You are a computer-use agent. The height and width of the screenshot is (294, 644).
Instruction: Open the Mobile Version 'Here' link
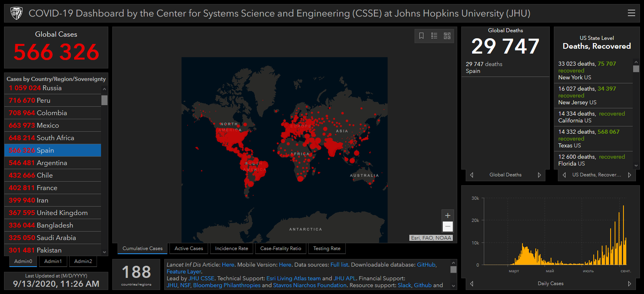pos(285,265)
